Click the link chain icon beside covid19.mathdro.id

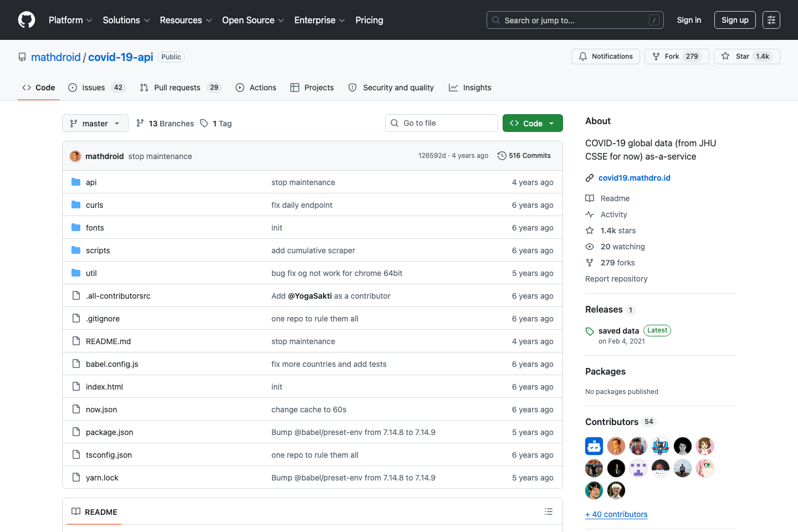[x=589, y=178]
